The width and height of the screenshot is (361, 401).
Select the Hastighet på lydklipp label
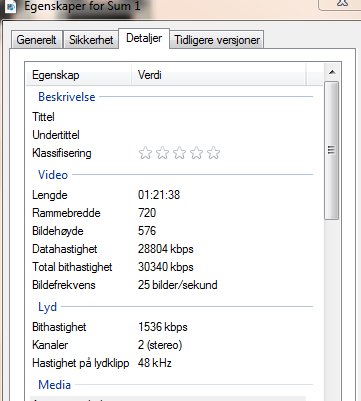[x=80, y=363]
